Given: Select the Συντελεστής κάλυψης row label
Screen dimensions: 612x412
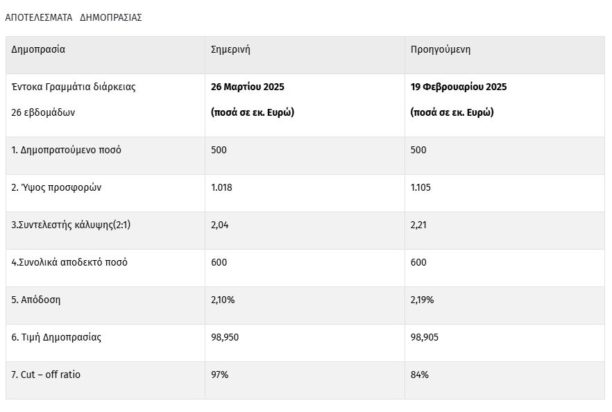Looking at the screenshot, I should (72, 225).
